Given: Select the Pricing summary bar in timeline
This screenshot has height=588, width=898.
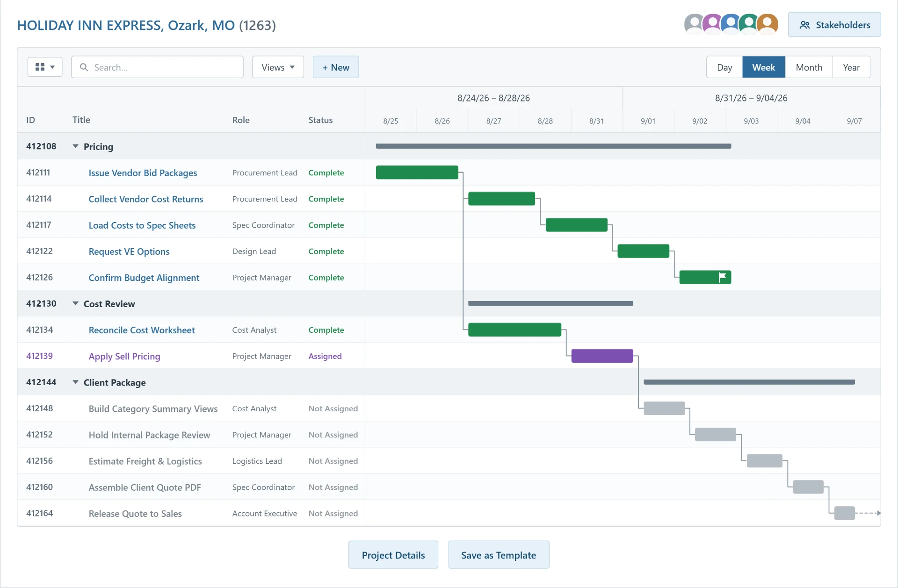Looking at the screenshot, I should 553,146.
